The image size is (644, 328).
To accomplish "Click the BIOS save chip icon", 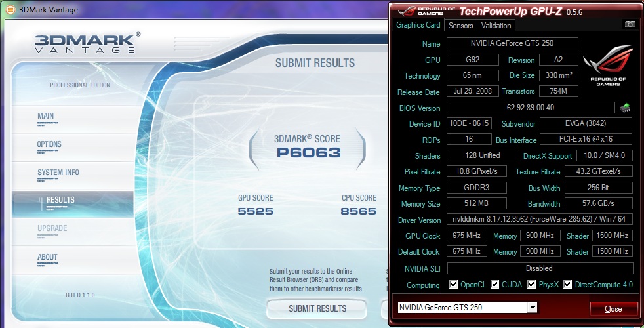I will (x=625, y=108).
